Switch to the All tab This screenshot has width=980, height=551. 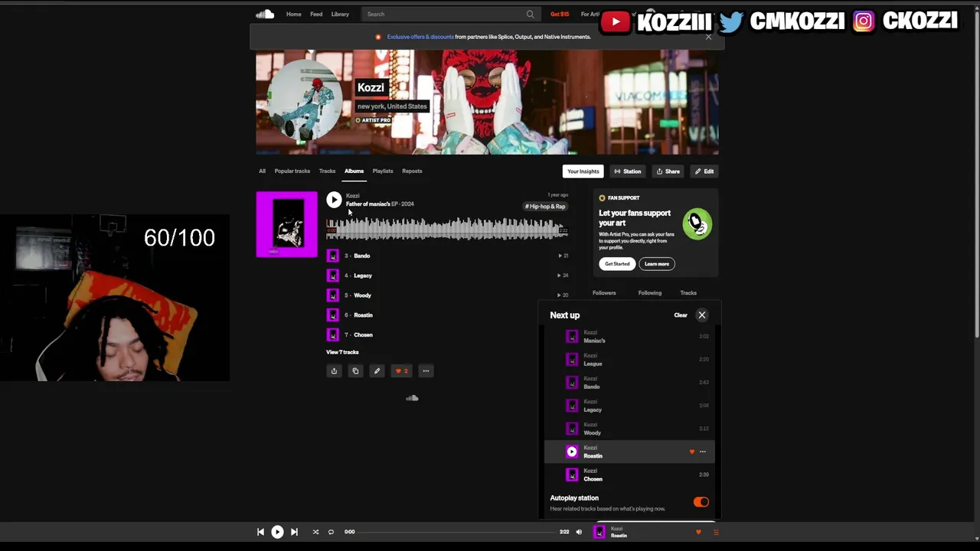click(262, 171)
